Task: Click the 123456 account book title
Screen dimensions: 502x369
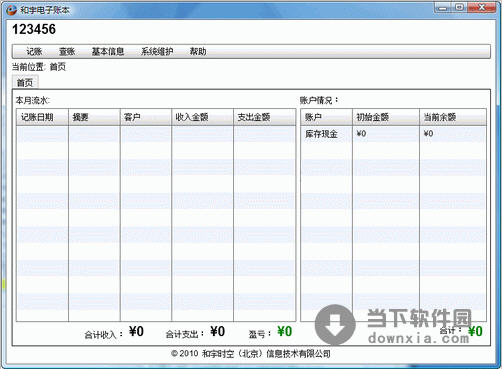Action: (34, 29)
